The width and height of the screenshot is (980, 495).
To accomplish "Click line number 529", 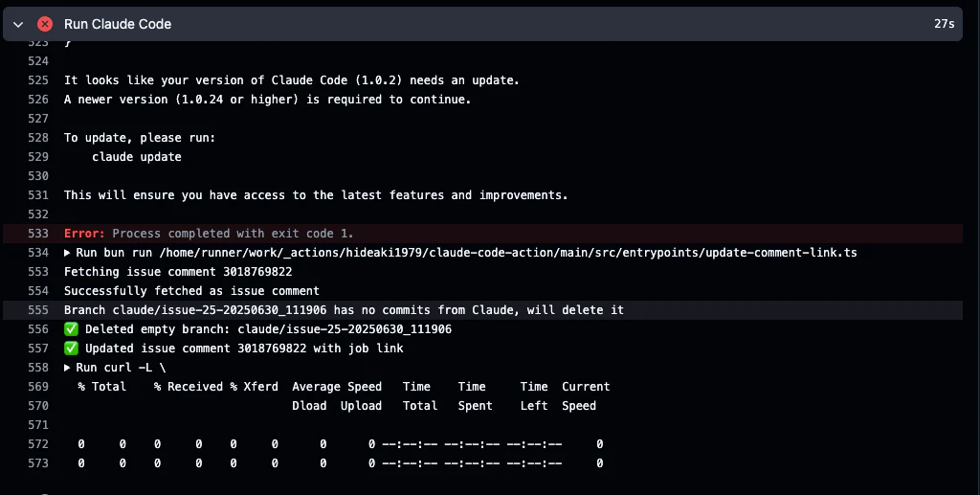I will 38,157.
